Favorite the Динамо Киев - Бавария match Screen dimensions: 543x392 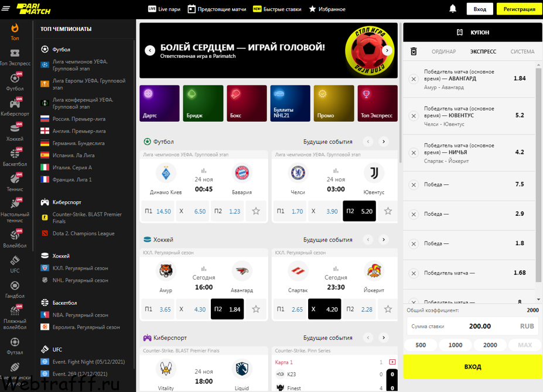pyautogui.click(x=256, y=211)
